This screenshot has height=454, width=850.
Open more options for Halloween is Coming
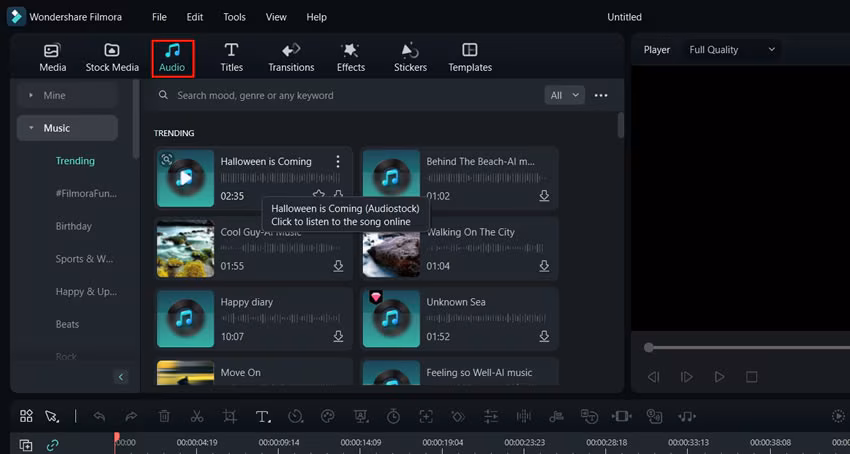point(338,162)
